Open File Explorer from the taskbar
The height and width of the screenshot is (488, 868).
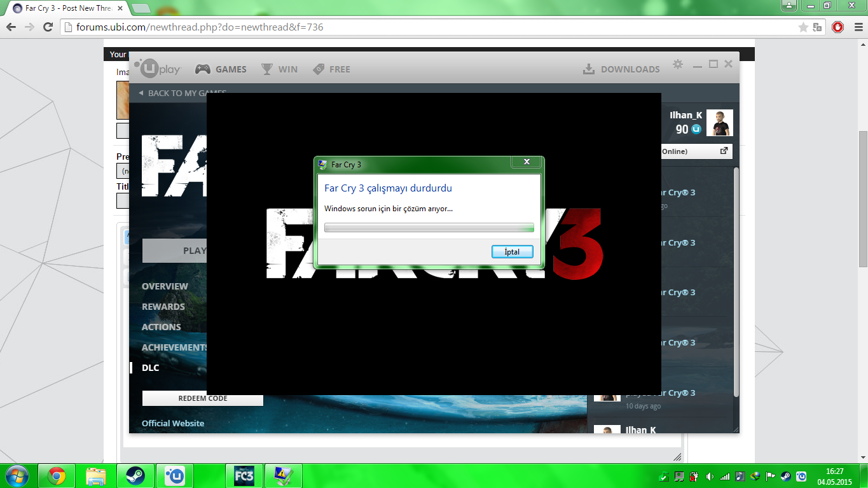pyautogui.click(x=96, y=476)
